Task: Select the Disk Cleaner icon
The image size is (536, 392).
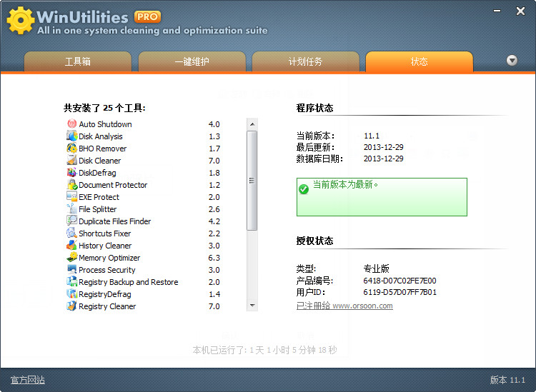Action: tap(71, 161)
